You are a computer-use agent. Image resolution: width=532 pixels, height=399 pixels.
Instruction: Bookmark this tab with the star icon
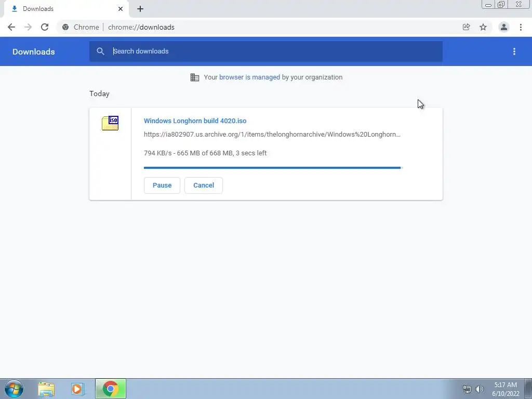(x=483, y=27)
